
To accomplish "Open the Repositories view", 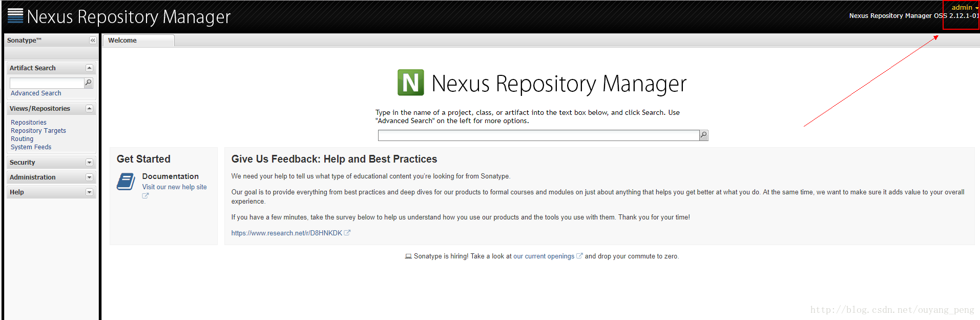I will [x=29, y=123].
